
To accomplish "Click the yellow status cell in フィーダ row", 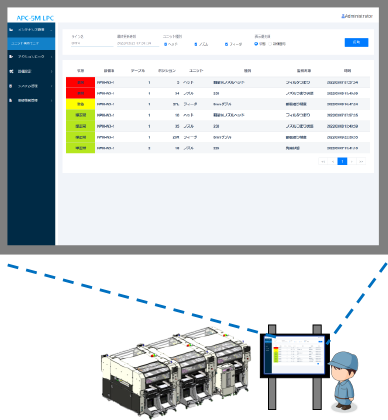I will coord(81,104).
